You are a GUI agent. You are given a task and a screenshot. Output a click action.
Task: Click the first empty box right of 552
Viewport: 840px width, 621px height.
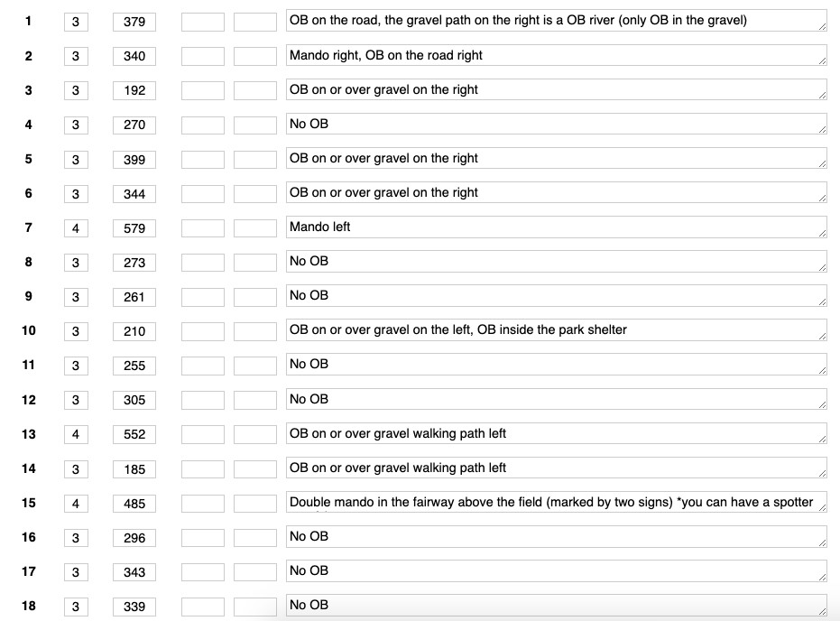[202, 434]
